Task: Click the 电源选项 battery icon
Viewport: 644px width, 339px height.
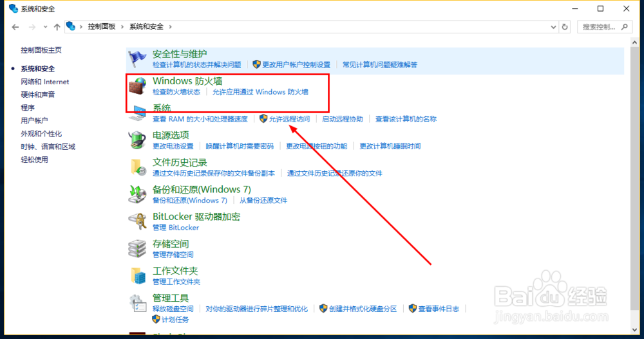Action: [137, 140]
